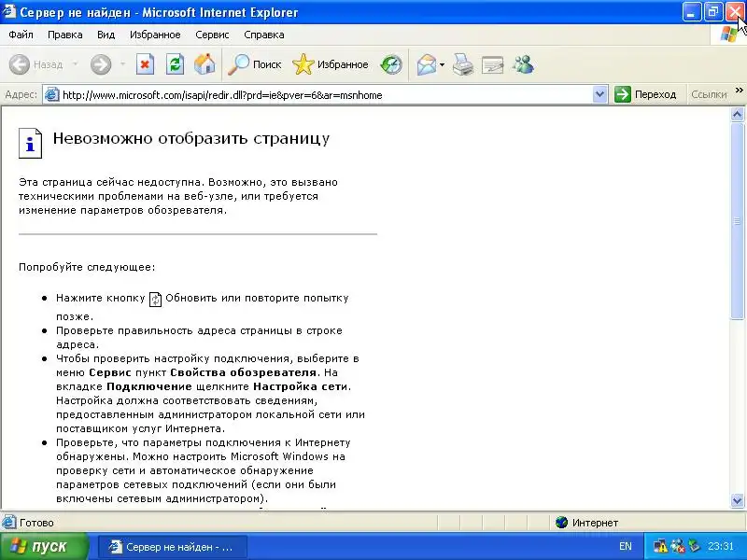Viewport: 747px width, 560px height.
Task: Click heading Невозможно отобразить страницу
Action: tap(191, 138)
